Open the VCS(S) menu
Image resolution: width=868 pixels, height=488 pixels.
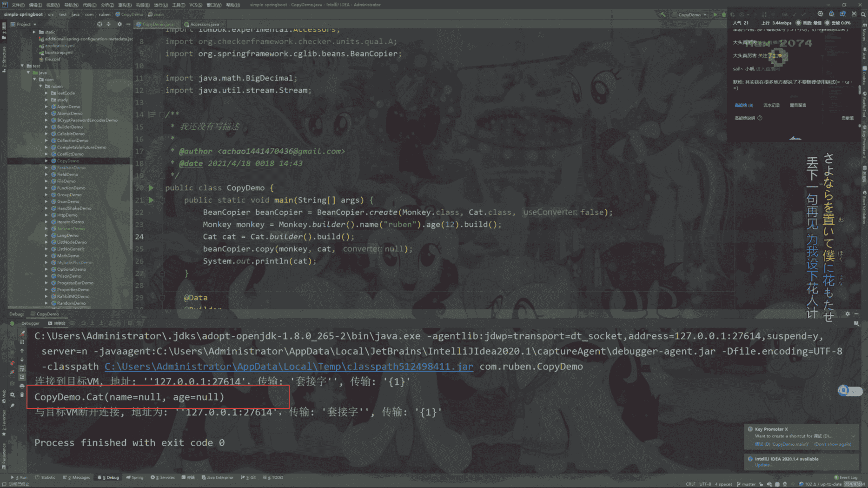coord(195,5)
